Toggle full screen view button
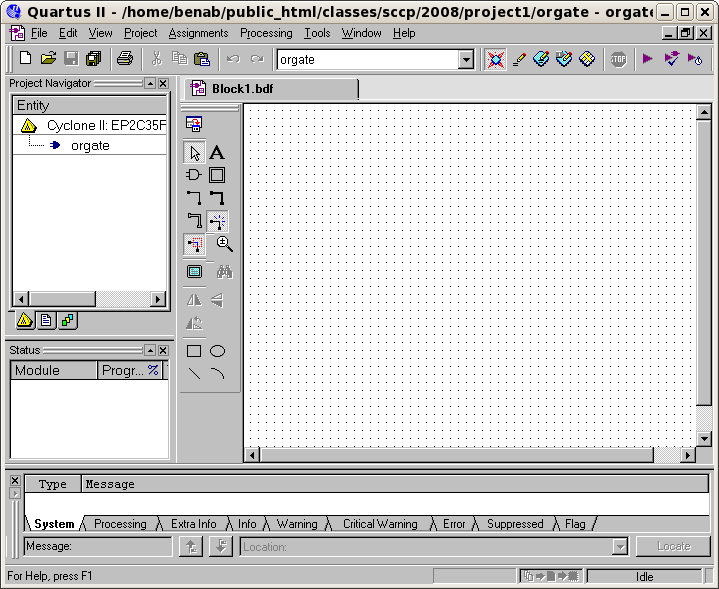The image size is (719, 589). [194, 272]
